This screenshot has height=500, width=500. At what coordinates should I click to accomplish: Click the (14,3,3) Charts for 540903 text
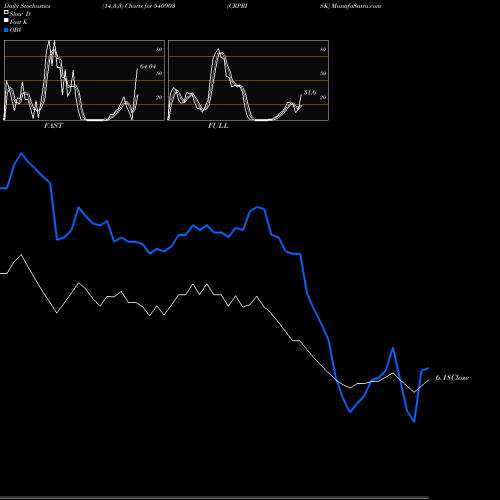[x=139, y=6]
